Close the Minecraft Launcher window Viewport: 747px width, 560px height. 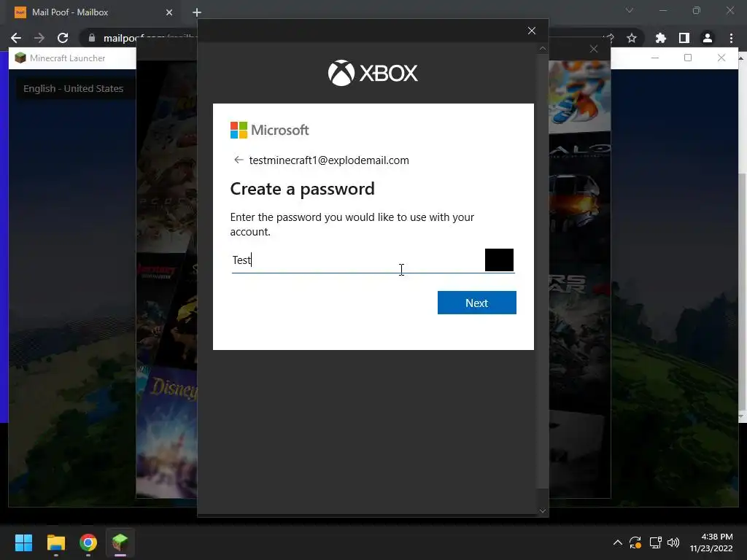(721, 58)
